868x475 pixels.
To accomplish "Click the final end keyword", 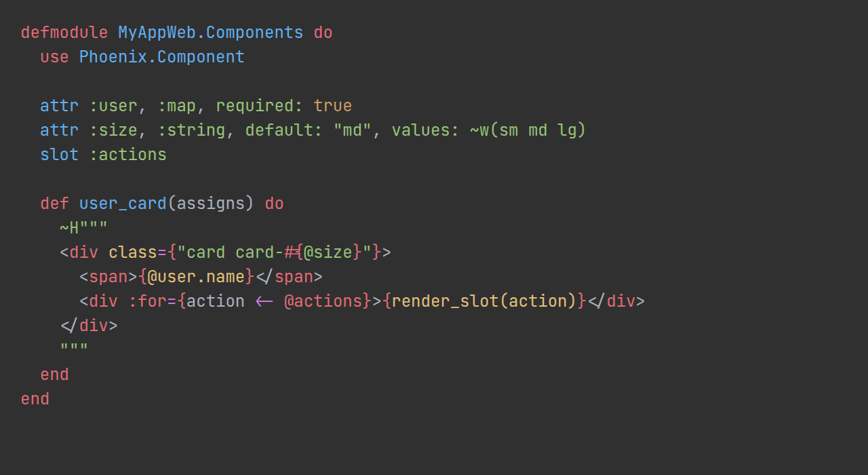I will click(35, 399).
